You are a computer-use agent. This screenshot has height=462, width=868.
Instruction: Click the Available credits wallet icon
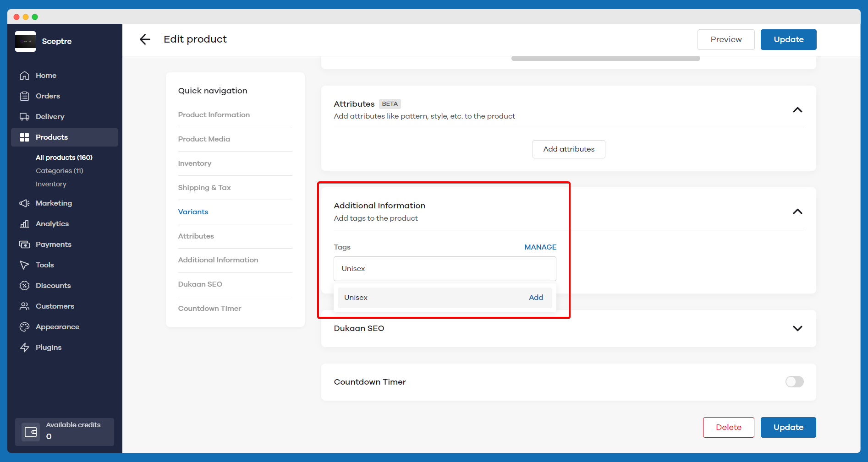click(31, 432)
